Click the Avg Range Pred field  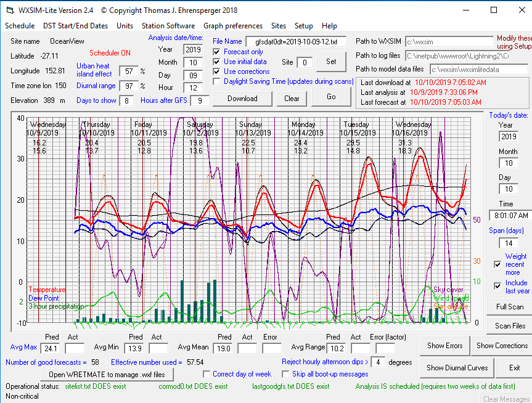pyautogui.click(x=337, y=348)
